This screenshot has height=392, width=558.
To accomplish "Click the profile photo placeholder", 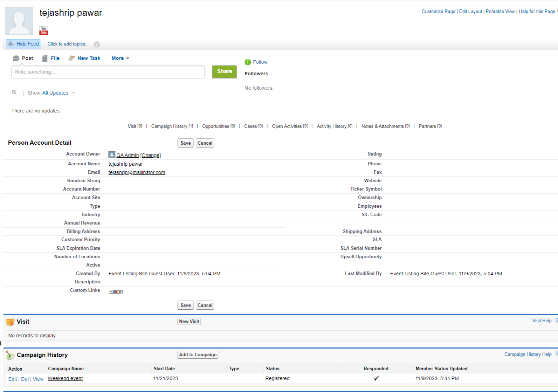I will click(x=19, y=21).
